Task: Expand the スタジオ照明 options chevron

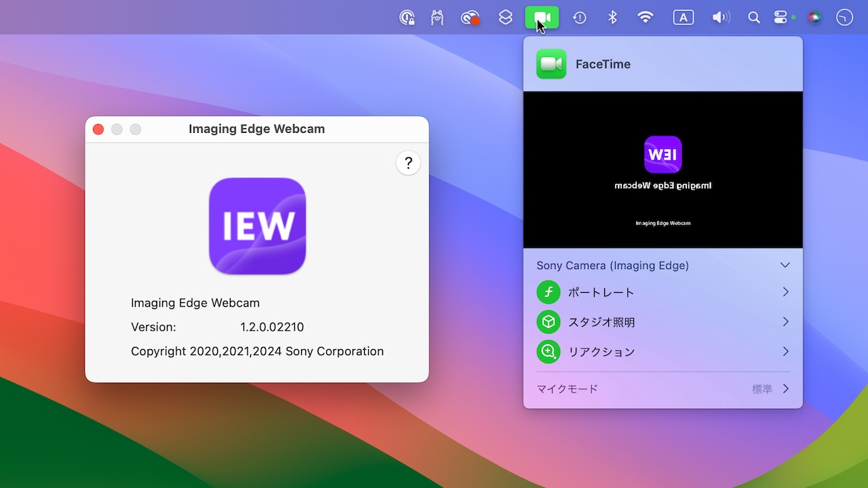Action: pos(786,322)
